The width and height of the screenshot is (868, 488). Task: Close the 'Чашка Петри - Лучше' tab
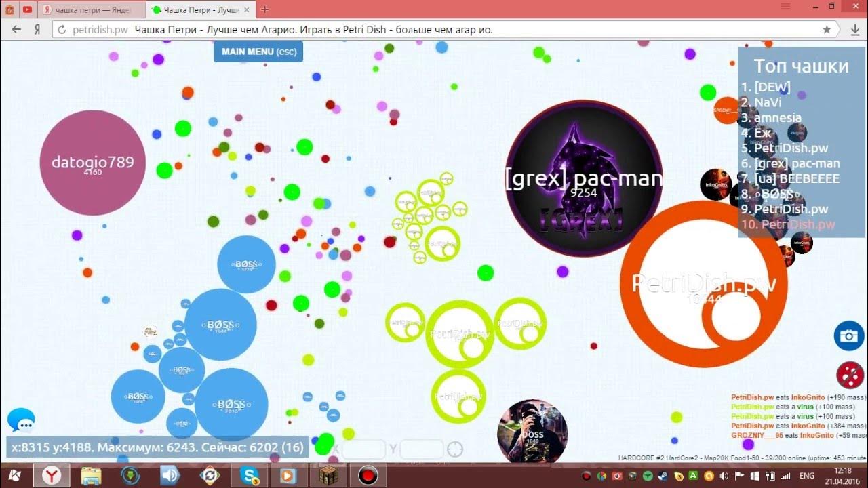(x=245, y=9)
